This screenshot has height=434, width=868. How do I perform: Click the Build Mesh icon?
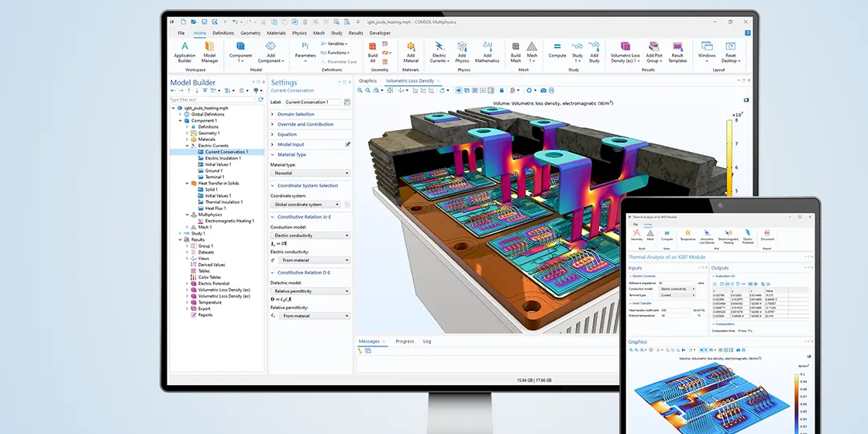516,51
